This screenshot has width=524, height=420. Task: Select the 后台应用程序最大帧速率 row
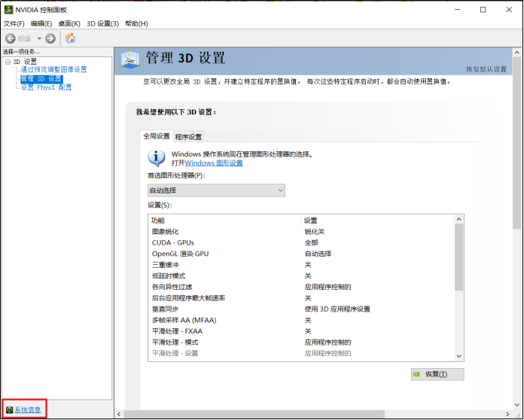click(300, 298)
